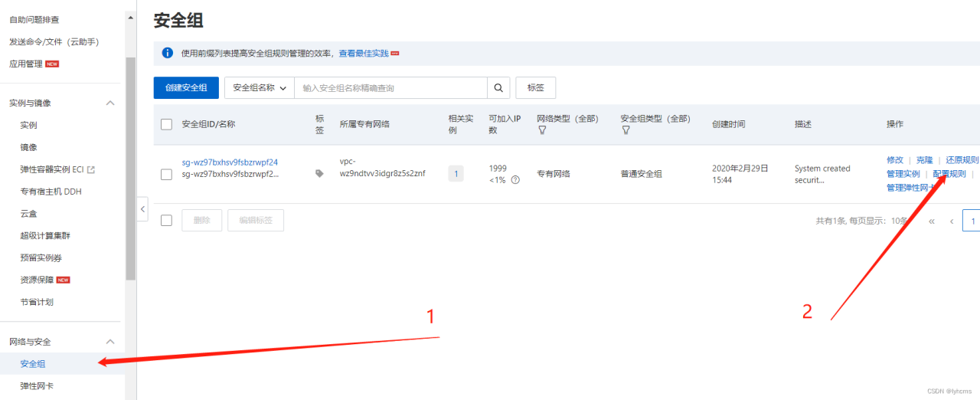
Task: Open 弹性容器实例 ECI menu item
Action: coord(51,169)
